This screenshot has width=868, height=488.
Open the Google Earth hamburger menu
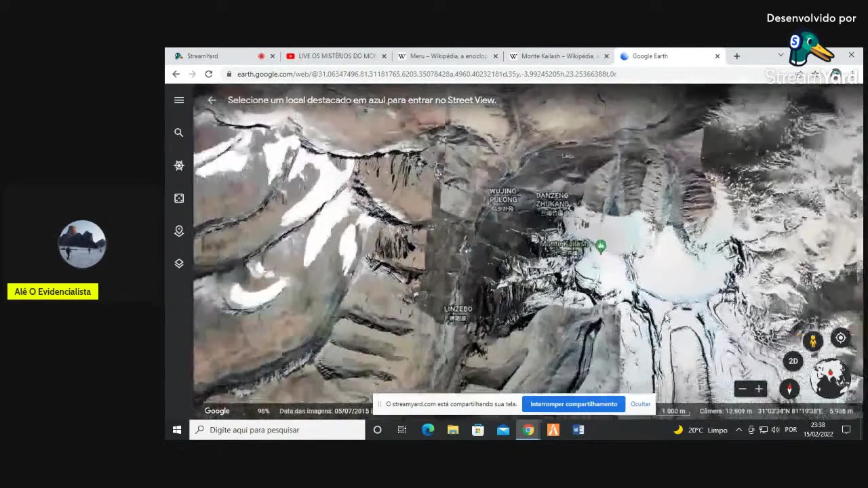(179, 100)
